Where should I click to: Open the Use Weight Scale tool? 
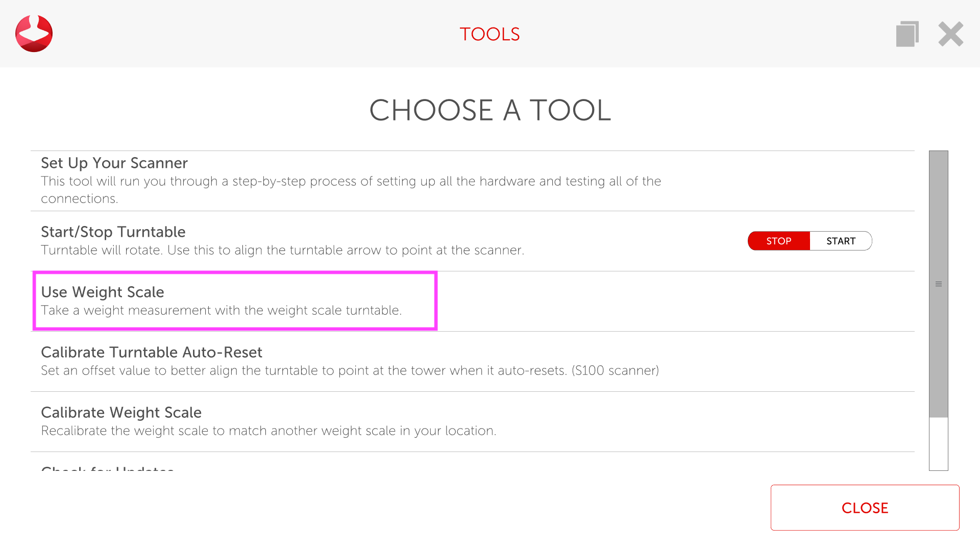click(103, 292)
